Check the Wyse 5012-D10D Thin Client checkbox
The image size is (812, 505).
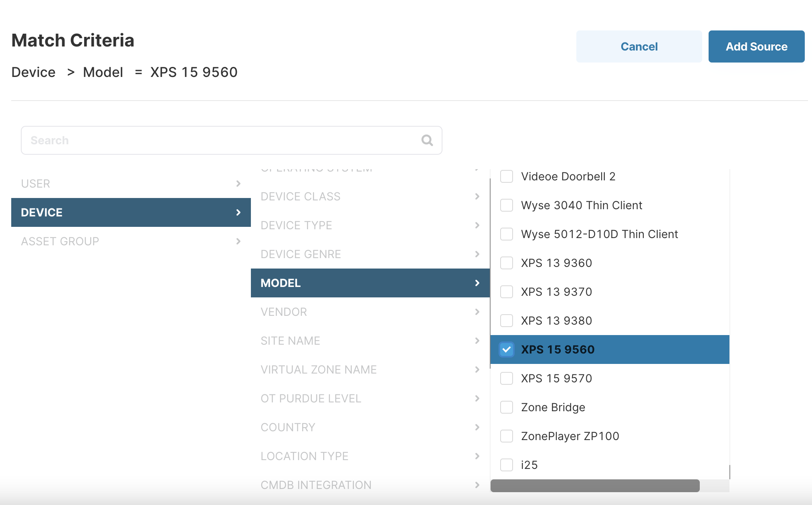click(507, 234)
